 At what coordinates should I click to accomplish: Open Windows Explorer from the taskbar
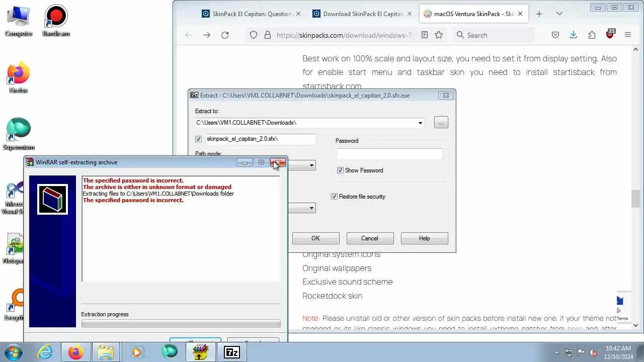tap(106, 352)
